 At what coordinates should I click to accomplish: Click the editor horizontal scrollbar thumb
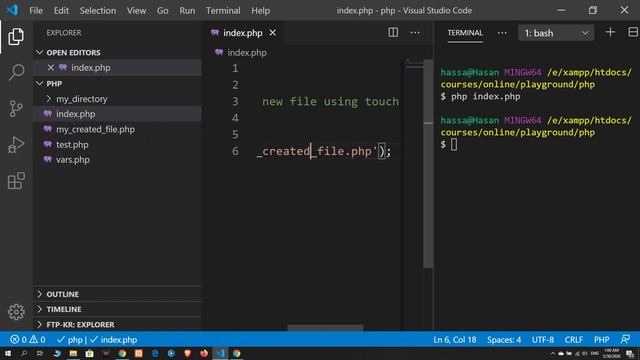click(325, 328)
